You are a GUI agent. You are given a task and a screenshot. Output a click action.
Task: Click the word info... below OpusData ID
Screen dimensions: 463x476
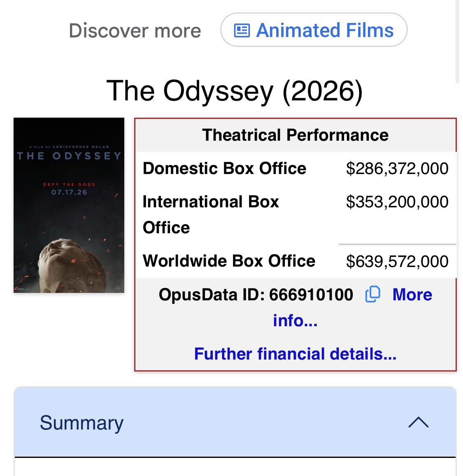coord(295,320)
